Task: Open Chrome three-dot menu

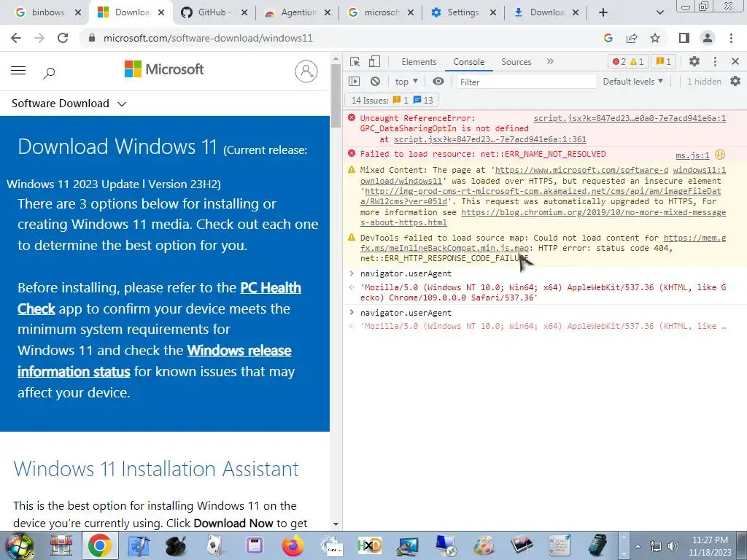Action: point(731,38)
